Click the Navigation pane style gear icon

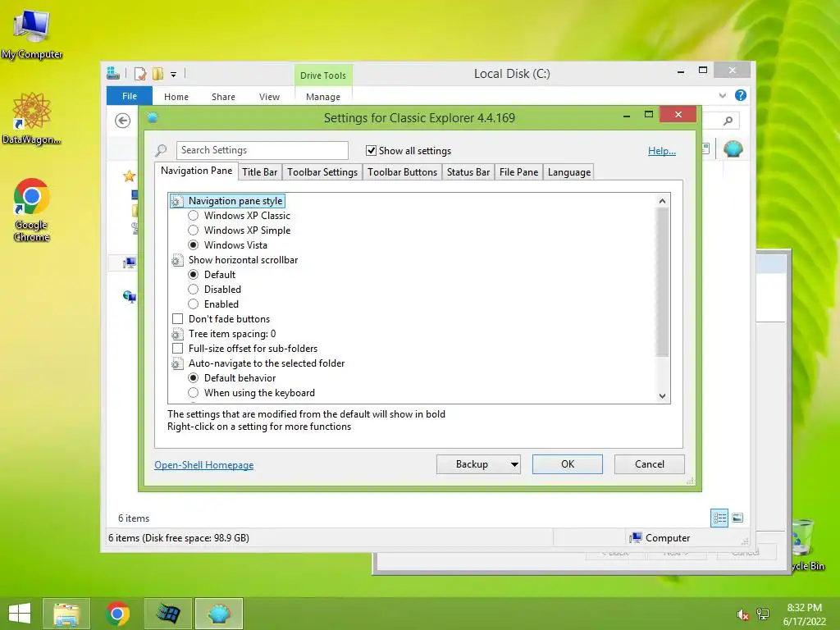(x=176, y=202)
